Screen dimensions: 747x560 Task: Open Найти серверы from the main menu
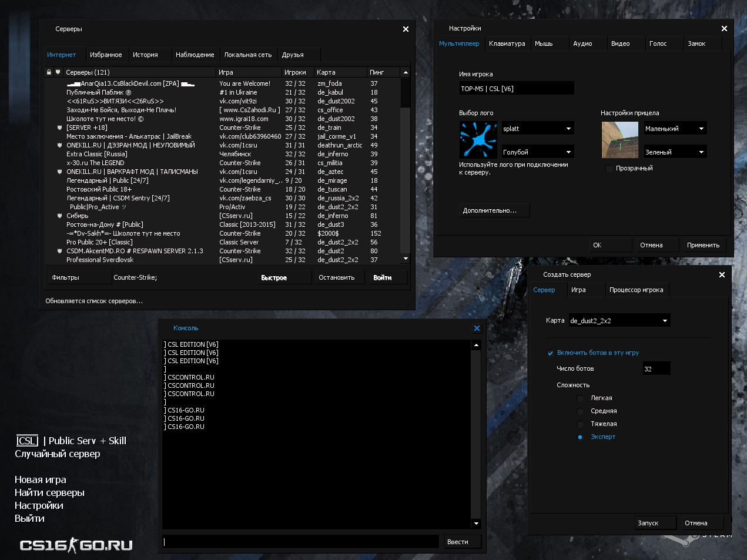[49, 492]
